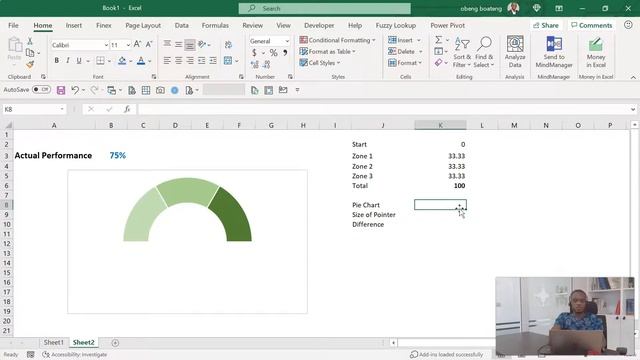Switch to the Page Layout tab
This screenshot has height=360, width=640.
[143, 25]
